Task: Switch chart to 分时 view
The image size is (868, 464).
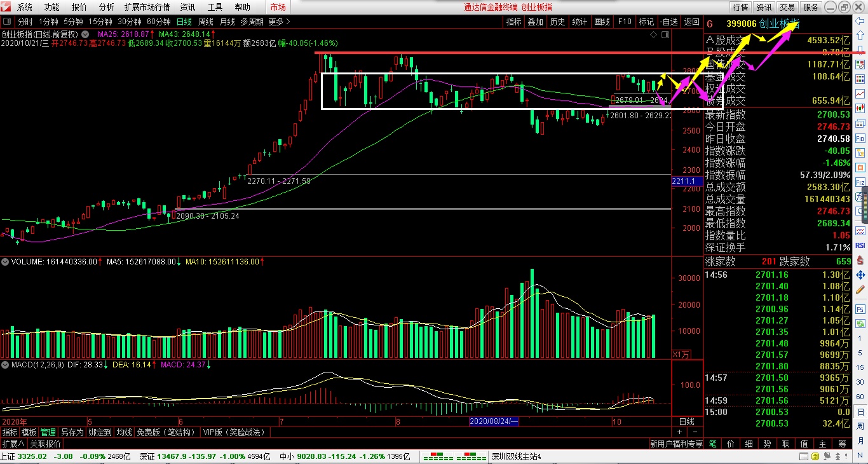Action: [25, 22]
